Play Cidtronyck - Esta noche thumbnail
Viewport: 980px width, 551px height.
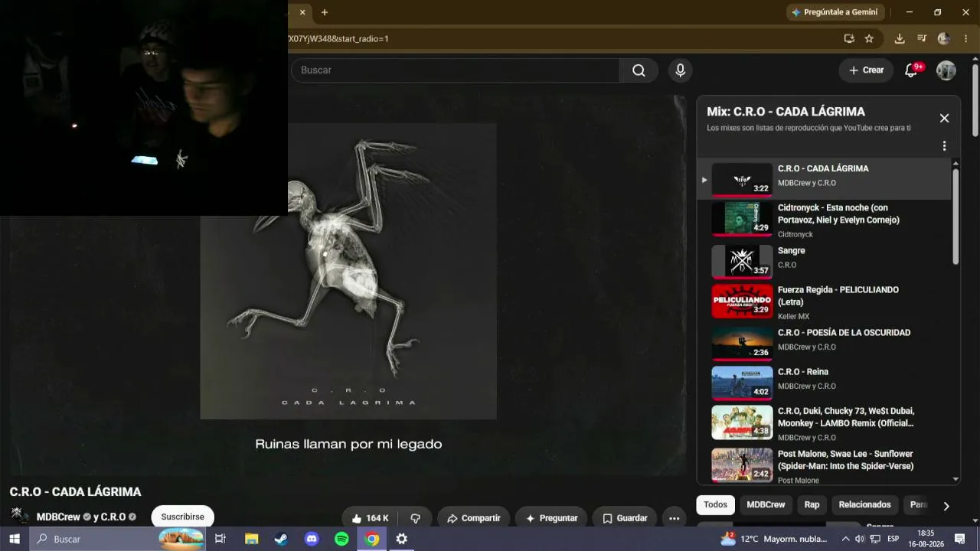tap(742, 219)
